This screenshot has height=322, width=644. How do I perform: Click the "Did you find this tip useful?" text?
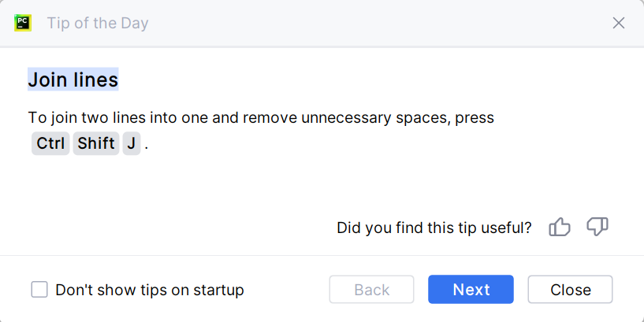pyautogui.click(x=434, y=228)
